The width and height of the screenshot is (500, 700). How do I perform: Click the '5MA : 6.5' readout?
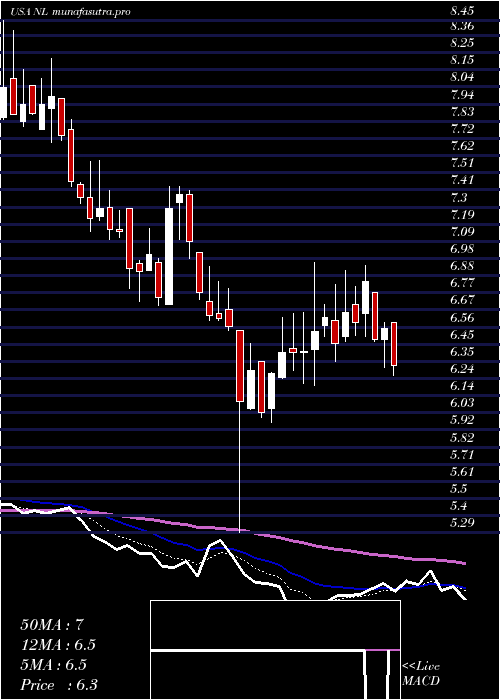tap(53, 665)
